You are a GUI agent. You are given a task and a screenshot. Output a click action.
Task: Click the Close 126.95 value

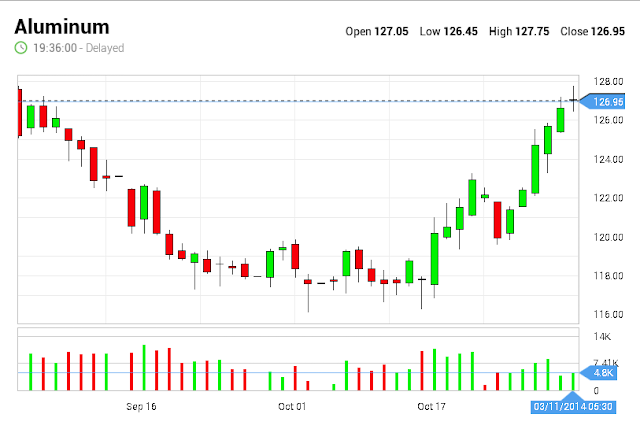click(x=593, y=31)
